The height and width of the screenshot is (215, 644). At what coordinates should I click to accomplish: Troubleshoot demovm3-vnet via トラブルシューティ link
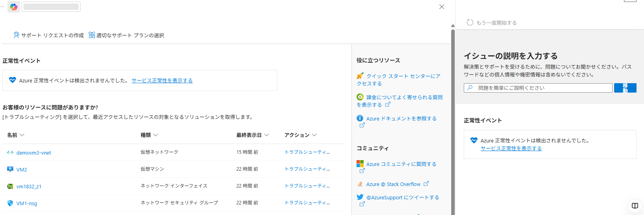pos(307,152)
